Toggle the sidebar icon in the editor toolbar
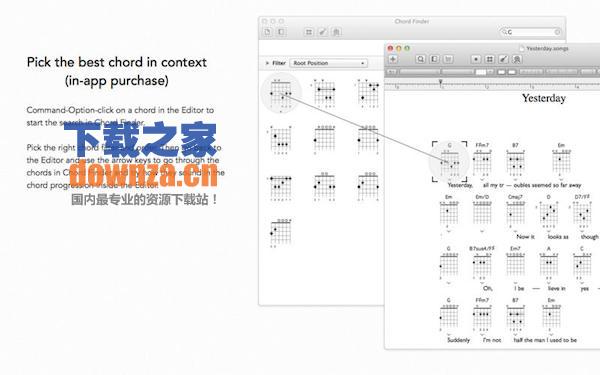Screen dimensions: 600x375 [434, 59]
